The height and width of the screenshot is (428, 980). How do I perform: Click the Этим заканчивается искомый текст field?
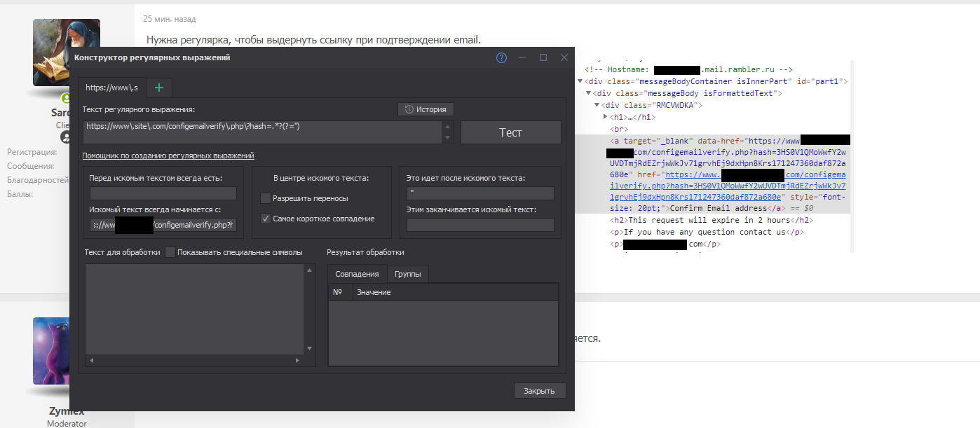click(x=480, y=225)
